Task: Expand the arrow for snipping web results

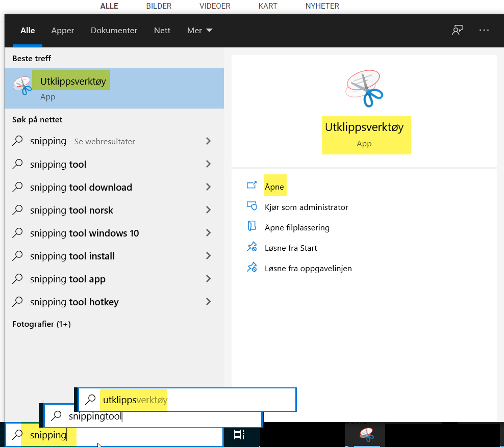Action: [208, 141]
